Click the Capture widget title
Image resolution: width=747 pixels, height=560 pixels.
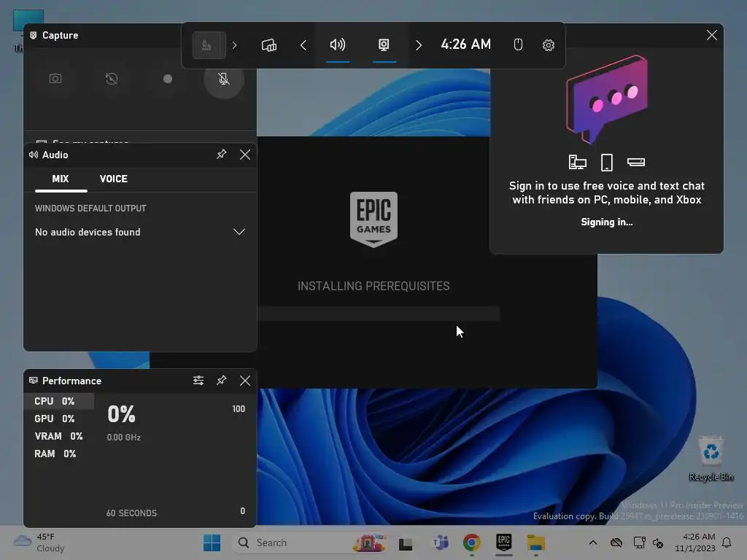60,35
